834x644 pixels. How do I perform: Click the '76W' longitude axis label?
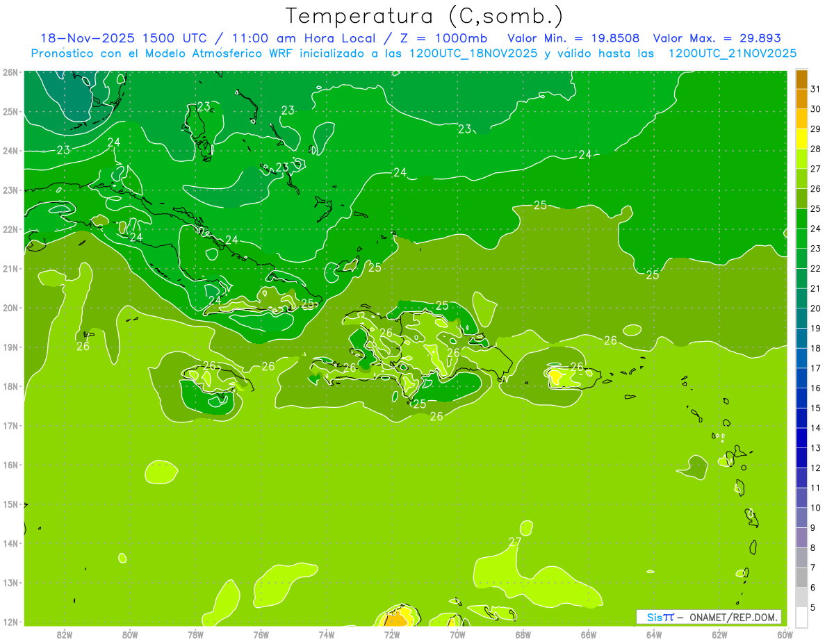click(261, 635)
